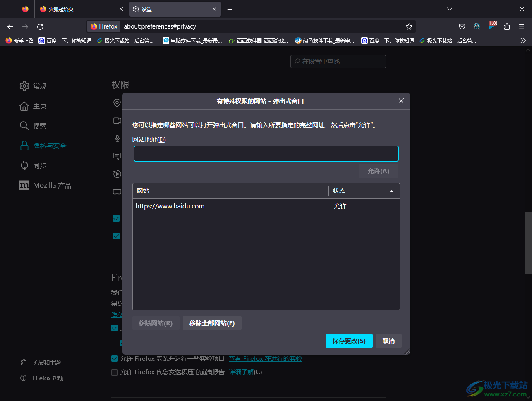532x401 pixels.
Task: Select the 设置 tab
Action: 175,9
